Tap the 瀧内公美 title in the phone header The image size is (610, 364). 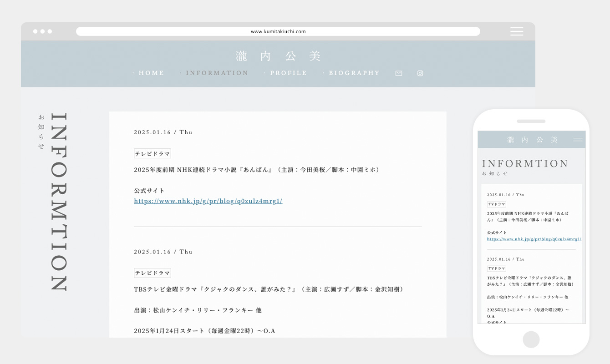tap(532, 140)
